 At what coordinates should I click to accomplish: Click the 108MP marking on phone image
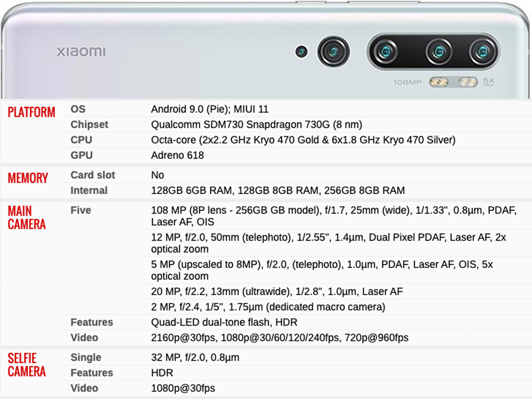click(407, 82)
